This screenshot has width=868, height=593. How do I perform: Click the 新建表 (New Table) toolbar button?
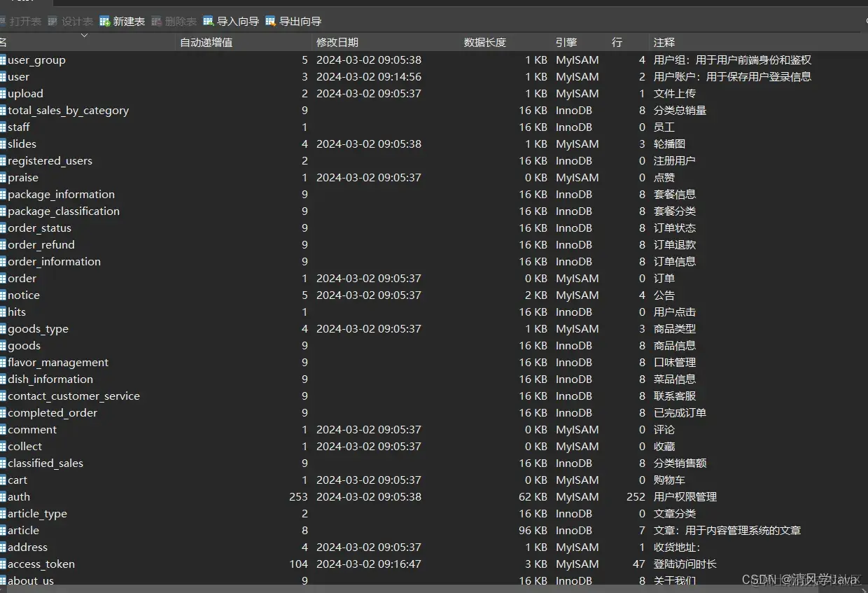(122, 22)
